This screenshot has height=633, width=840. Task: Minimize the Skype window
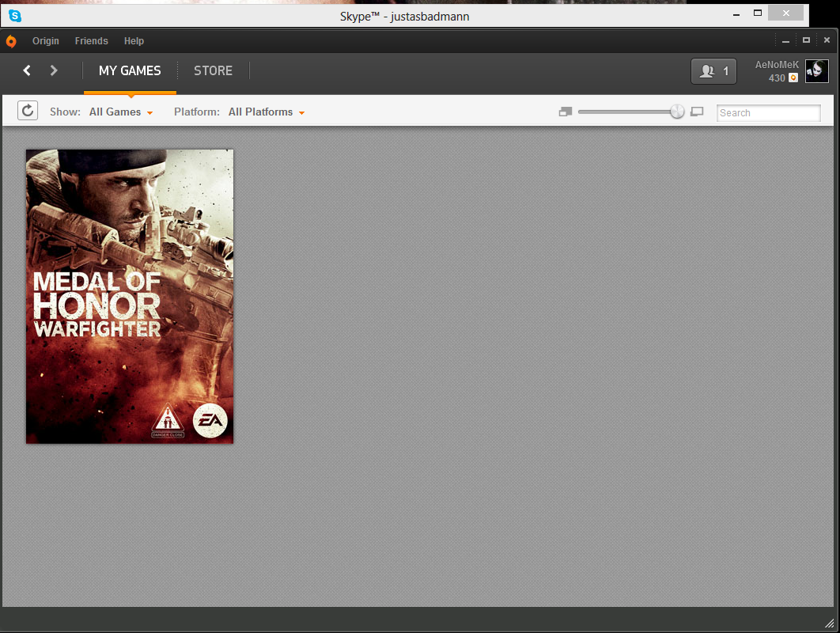tap(736, 14)
